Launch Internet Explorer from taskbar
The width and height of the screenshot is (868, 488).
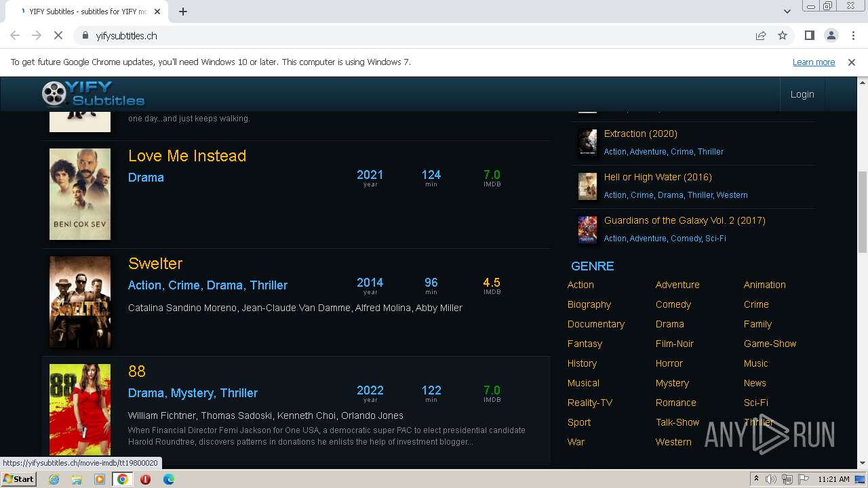[54, 479]
